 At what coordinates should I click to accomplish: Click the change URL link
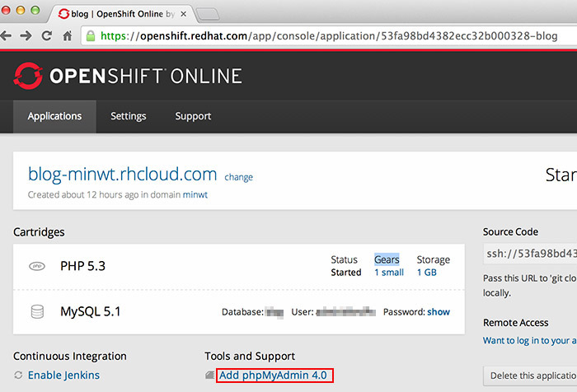239,177
